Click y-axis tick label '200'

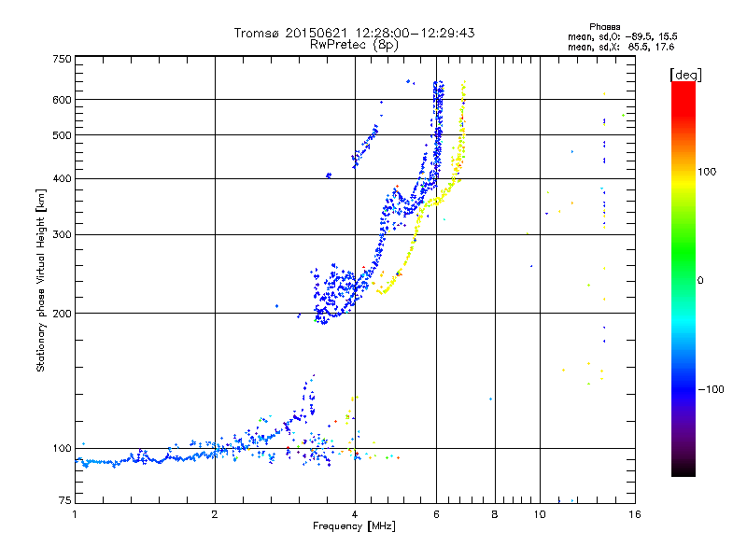62,314
